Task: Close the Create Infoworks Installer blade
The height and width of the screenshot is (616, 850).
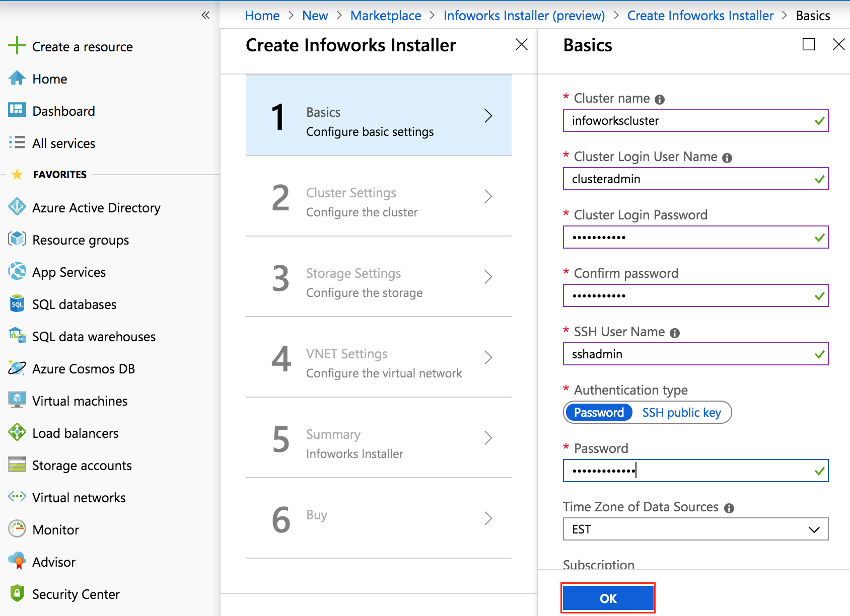Action: point(522,45)
